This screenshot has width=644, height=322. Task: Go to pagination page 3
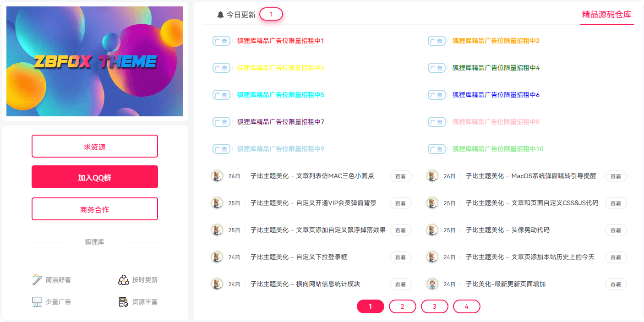pyautogui.click(x=434, y=306)
